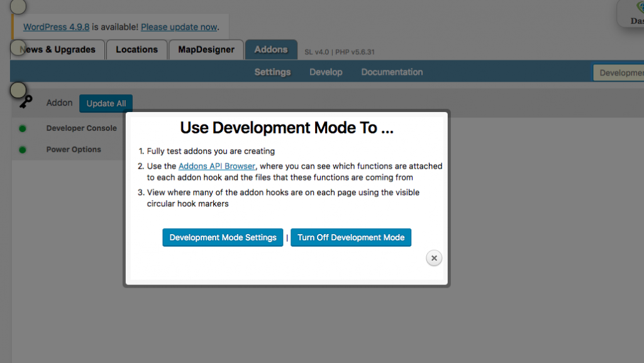Click the green status dot for Power Options
Screen dimensions: 644x363
[x=23, y=150]
